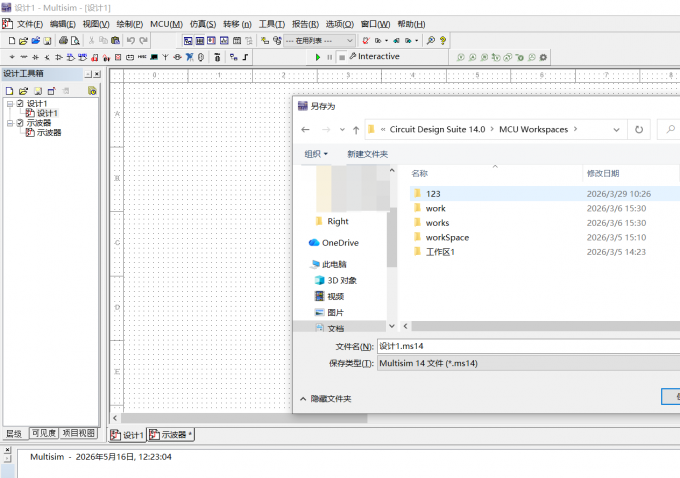The width and height of the screenshot is (680, 478).
Task: Go up one folder level arrow
Action: (356, 129)
